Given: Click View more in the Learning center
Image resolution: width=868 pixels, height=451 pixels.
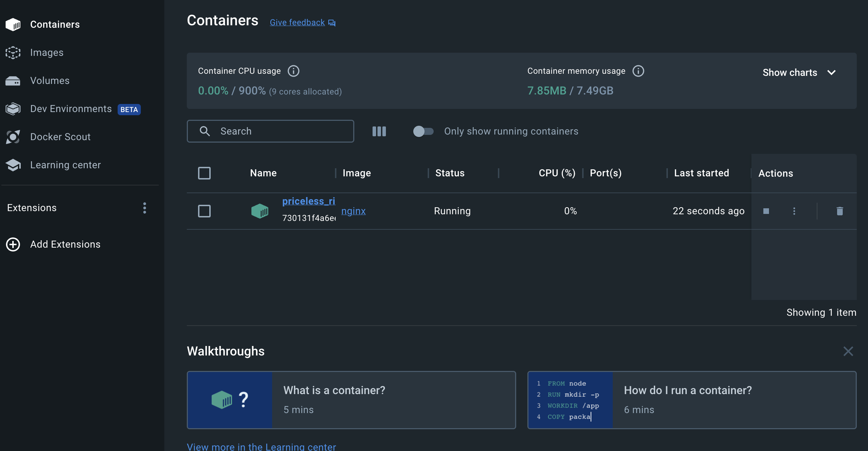Looking at the screenshot, I should 262,446.
